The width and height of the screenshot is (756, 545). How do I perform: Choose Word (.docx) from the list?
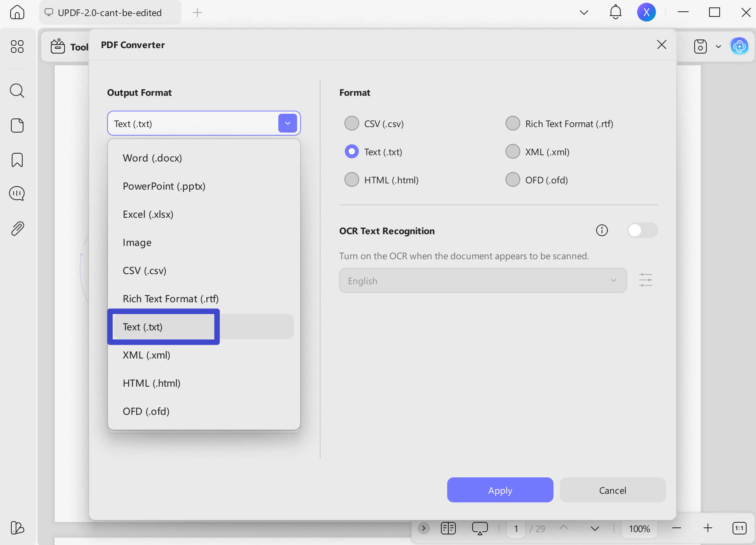(204, 158)
